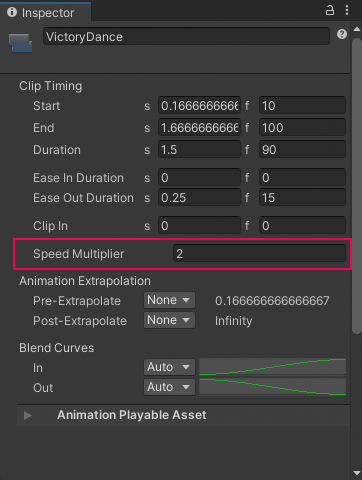Open the Post-Extrapolate dropdown
Image resolution: width=362 pixels, height=480 pixels.
pyautogui.click(x=169, y=320)
